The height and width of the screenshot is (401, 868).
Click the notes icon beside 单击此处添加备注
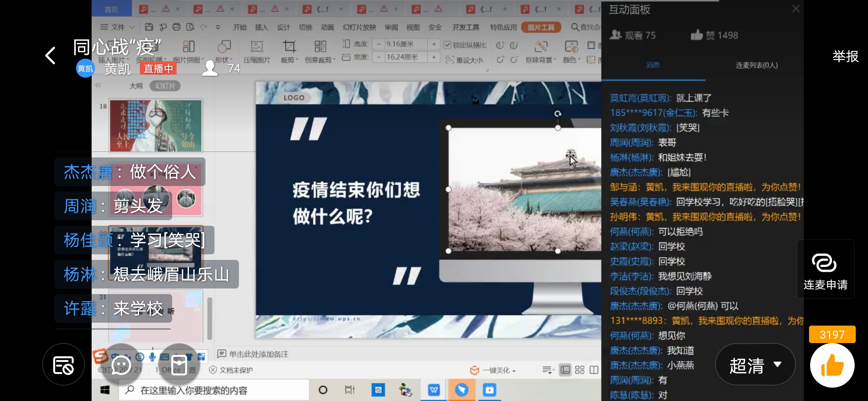pos(221,353)
